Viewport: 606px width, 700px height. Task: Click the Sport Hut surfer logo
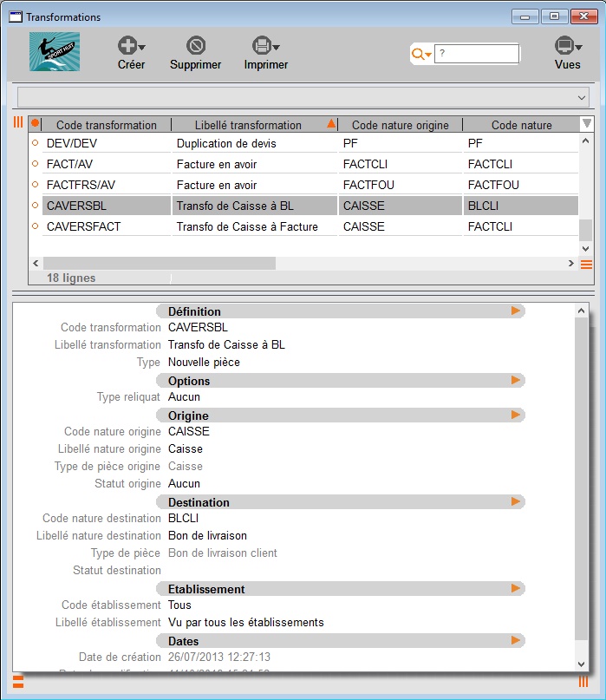[x=55, y=52]
